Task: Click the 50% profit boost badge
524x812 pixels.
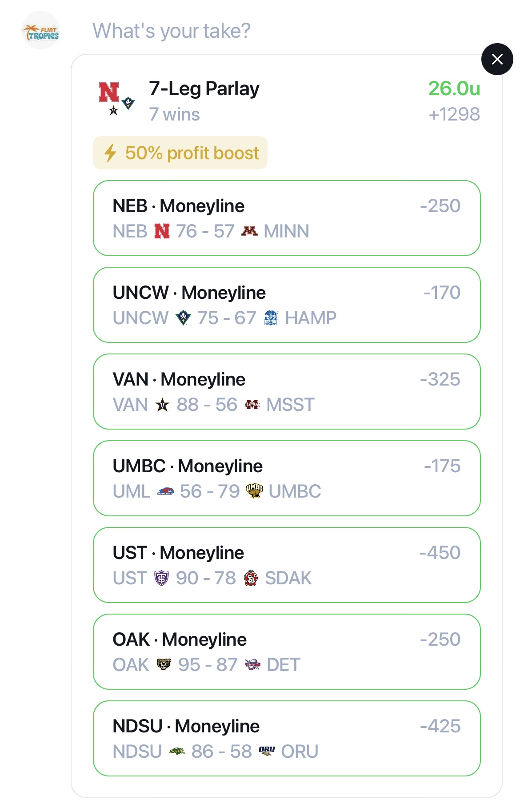Action: pyautogui.click(x=180, y=153)
